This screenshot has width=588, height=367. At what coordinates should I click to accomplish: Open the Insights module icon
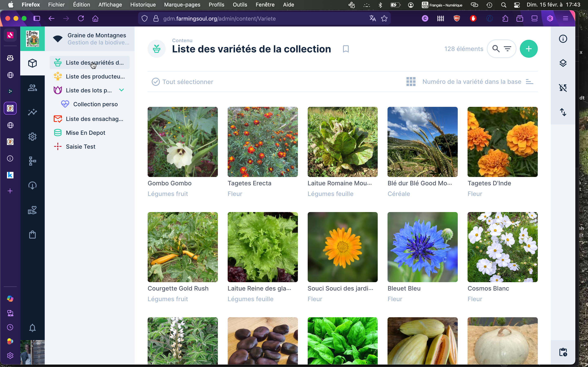click(32, 112)
